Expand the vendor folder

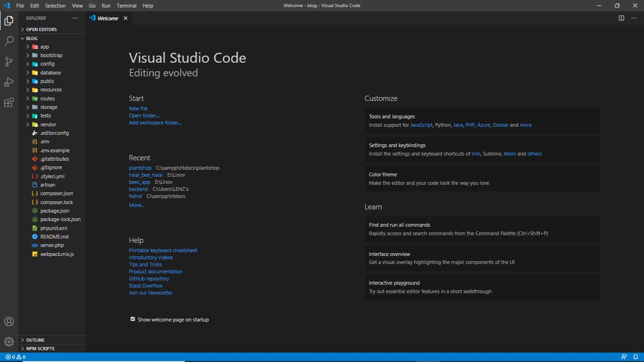pyautogui.click(x=48, y=124)
